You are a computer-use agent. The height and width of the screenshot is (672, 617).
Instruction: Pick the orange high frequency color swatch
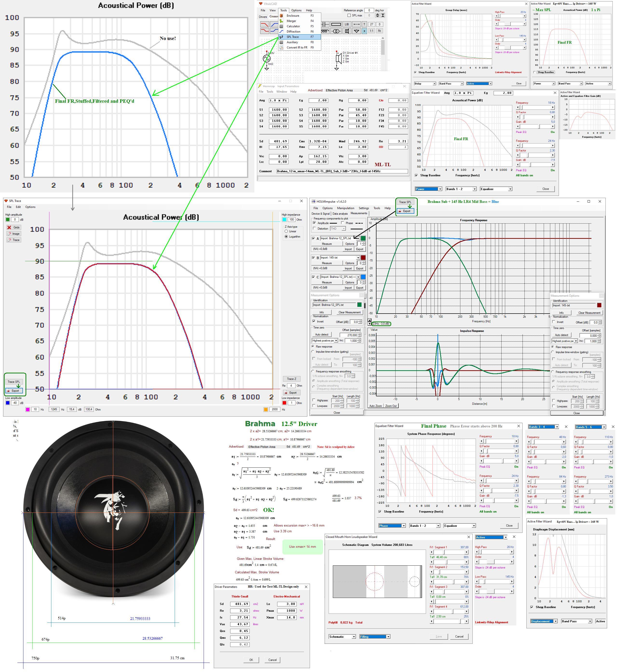pyautogui.click(x=266, y=409)
